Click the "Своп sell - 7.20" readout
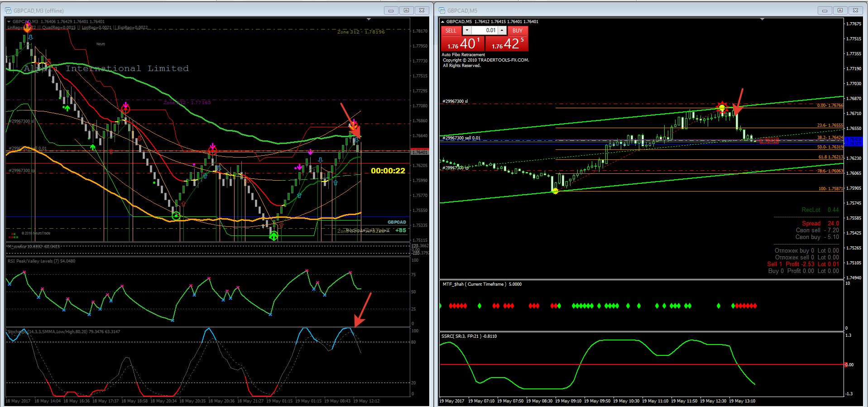The image size is (868, 407). [x=817, y=230]
